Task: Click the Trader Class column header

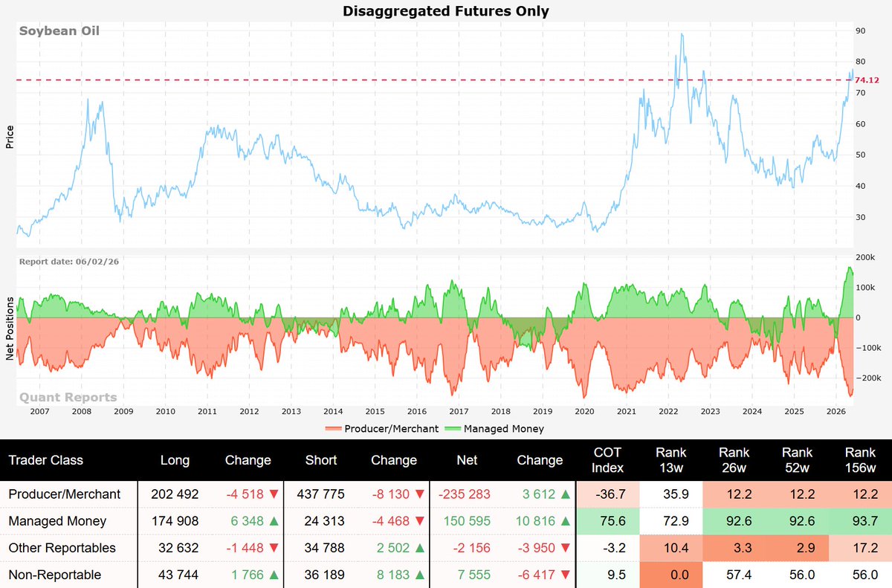Action: [46, 460]
